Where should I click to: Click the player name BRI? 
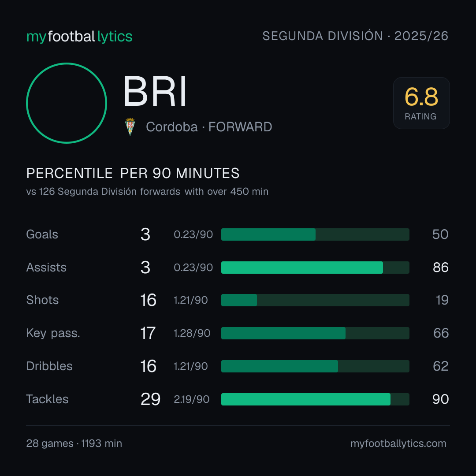pos(155,91)
